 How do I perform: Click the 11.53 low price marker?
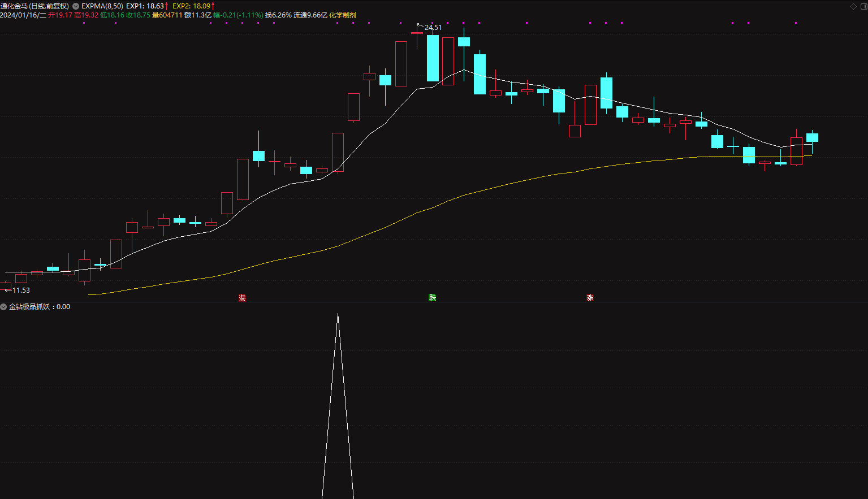[x=21, y=290]
